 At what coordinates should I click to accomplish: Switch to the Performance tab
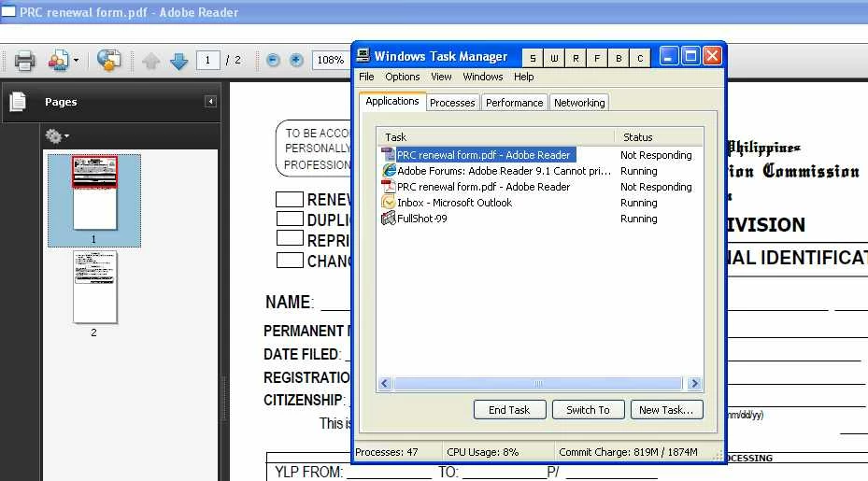[514, 103]
